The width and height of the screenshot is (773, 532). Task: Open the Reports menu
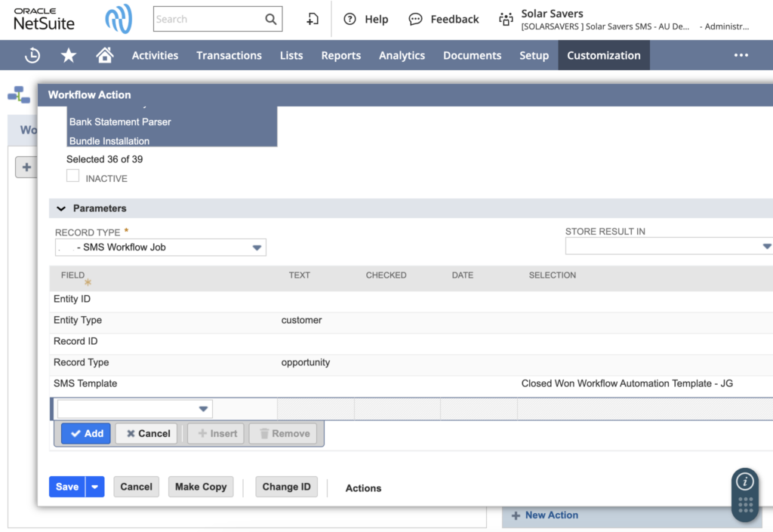tap(340, 55)
